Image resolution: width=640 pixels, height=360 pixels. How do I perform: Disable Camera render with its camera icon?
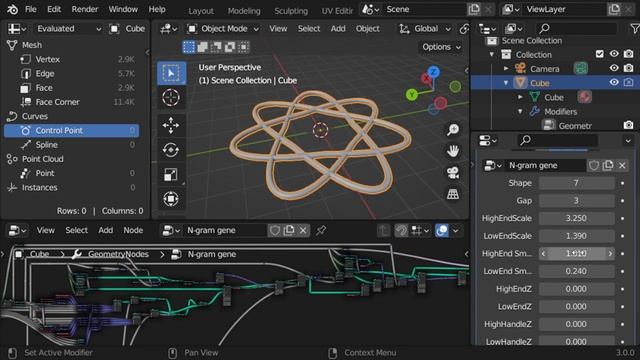(x=629, y=68)
